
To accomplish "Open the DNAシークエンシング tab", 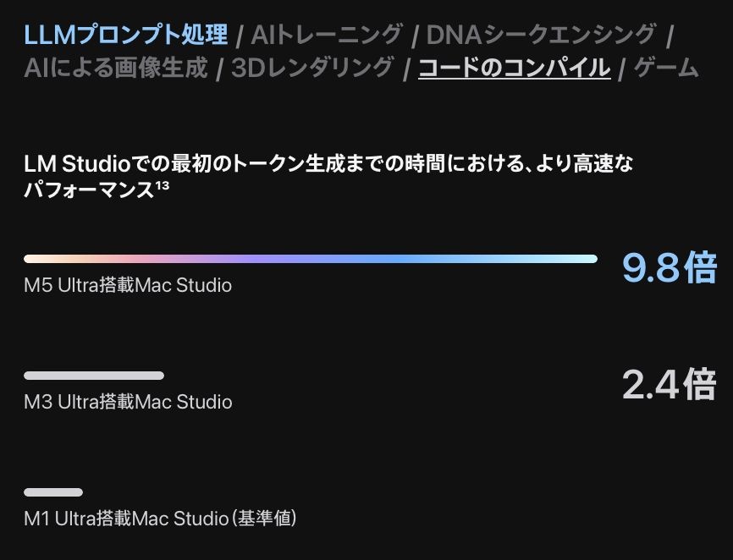I will pyautogui.click(x=541, y=35).
